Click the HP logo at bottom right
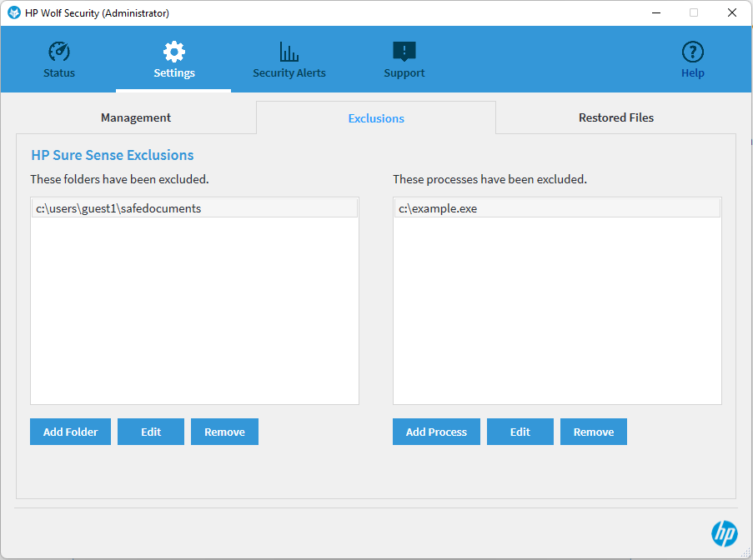 [724, 533]
